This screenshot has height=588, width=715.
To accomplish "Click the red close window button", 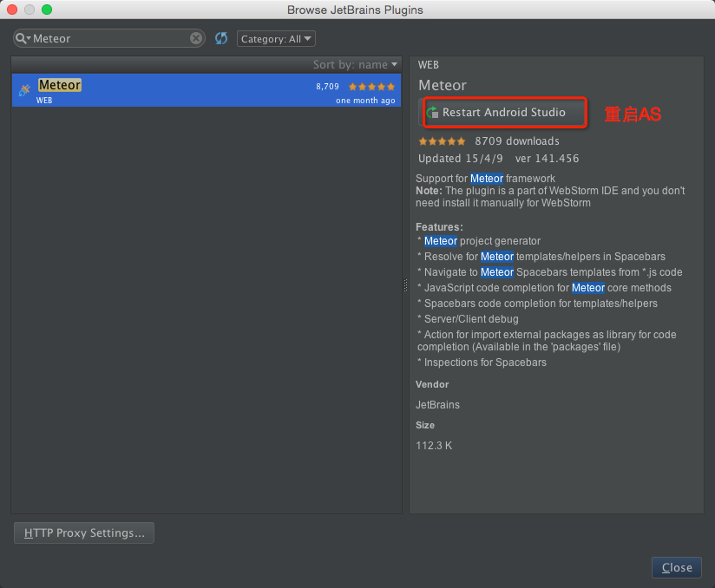I will tap(12, 10).
